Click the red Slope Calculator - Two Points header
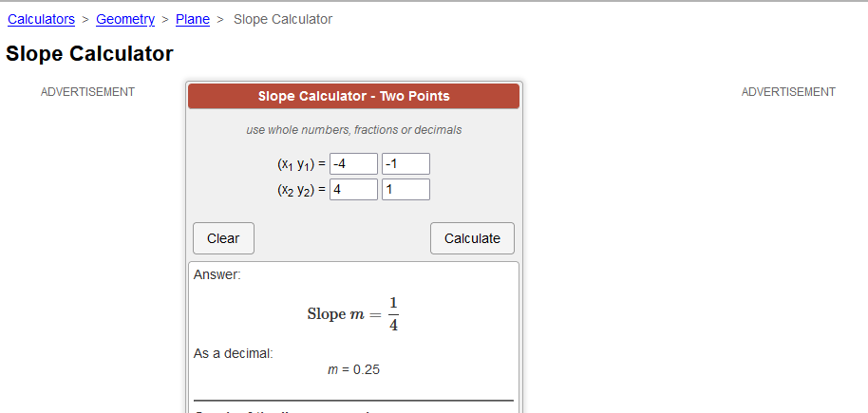This screenshot has height=413, width=868. coord(353,96)
